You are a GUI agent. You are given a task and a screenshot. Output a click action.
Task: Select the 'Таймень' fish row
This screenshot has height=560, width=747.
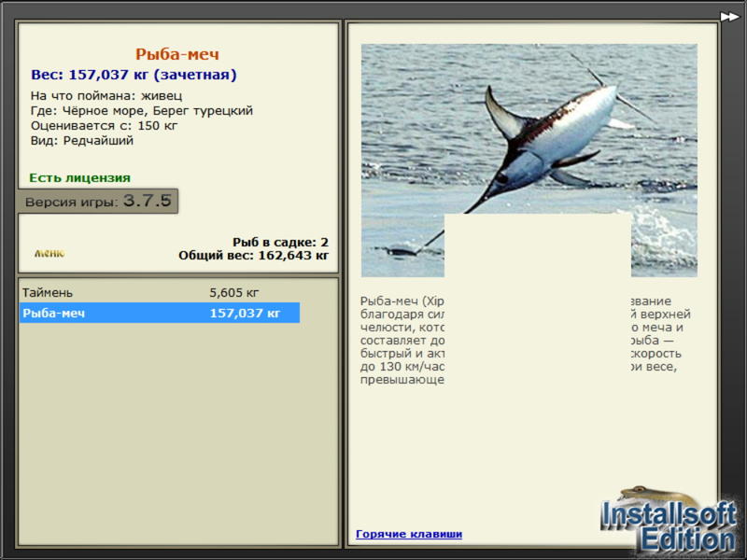pos(160,292)
